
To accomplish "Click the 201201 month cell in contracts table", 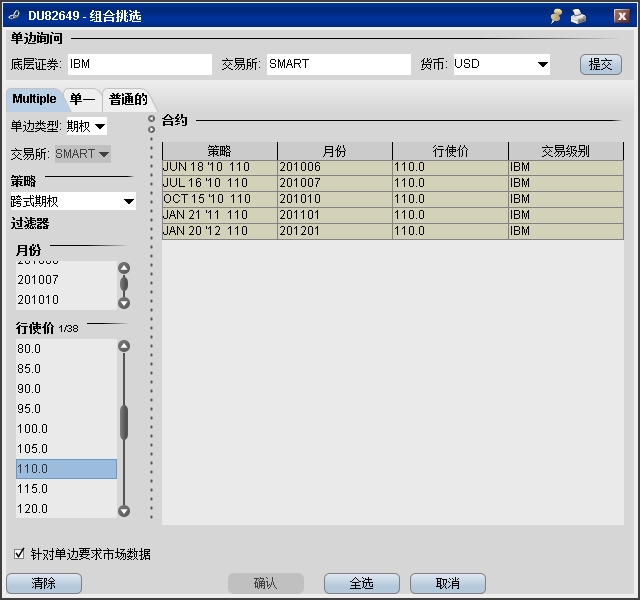I will click(x=335, y=231).
